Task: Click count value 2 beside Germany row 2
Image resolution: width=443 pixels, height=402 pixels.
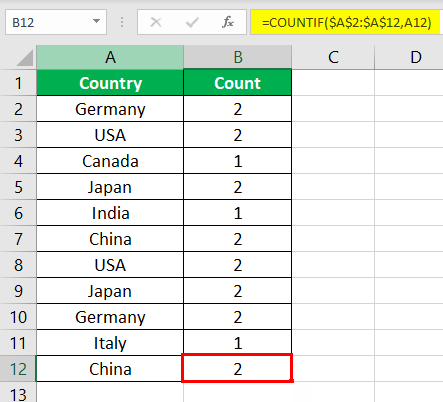Action: [237, 109]
